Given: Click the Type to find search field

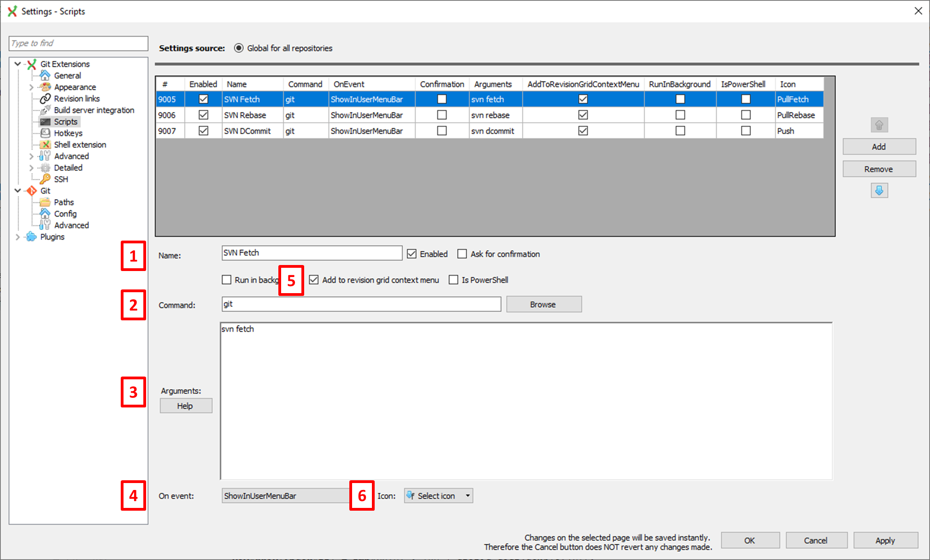Looking at the screenshot, I should tap(78, 43).
